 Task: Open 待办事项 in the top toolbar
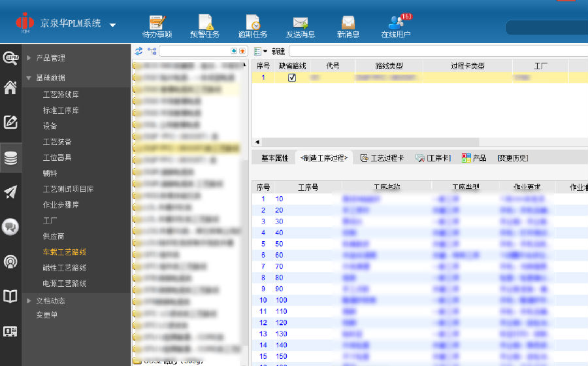coord(157,26)
